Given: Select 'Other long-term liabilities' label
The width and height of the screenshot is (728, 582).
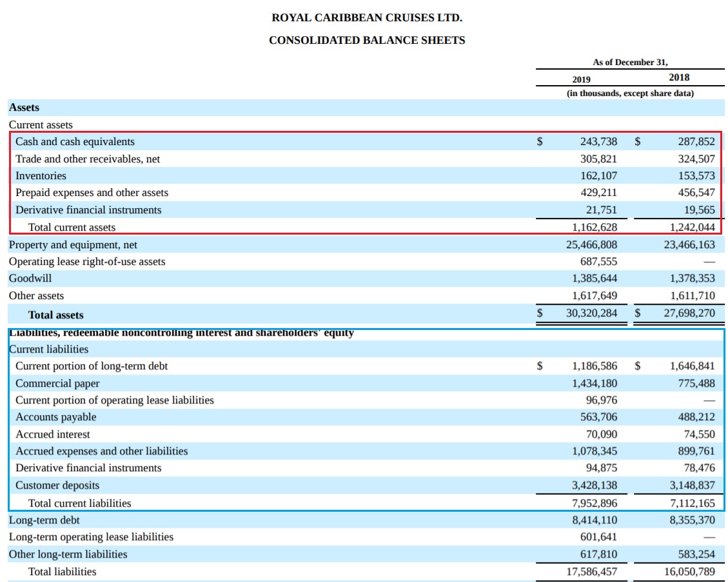Looking at the screenshot, I should point(68,554).
